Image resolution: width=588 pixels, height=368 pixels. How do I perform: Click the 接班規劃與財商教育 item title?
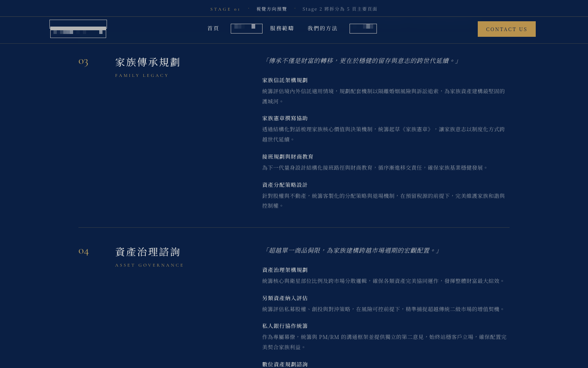point(288,157)
